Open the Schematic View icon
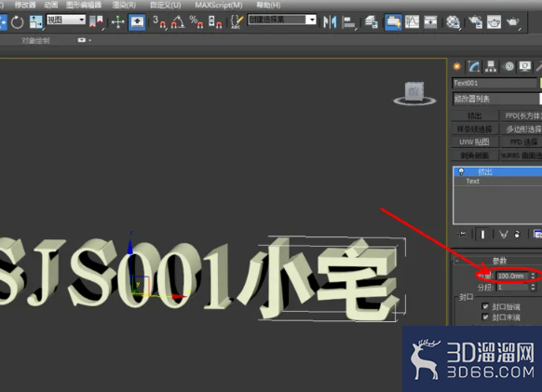Image resolution: width=542 pixels, height=392 pixels. tap(430, 22)
